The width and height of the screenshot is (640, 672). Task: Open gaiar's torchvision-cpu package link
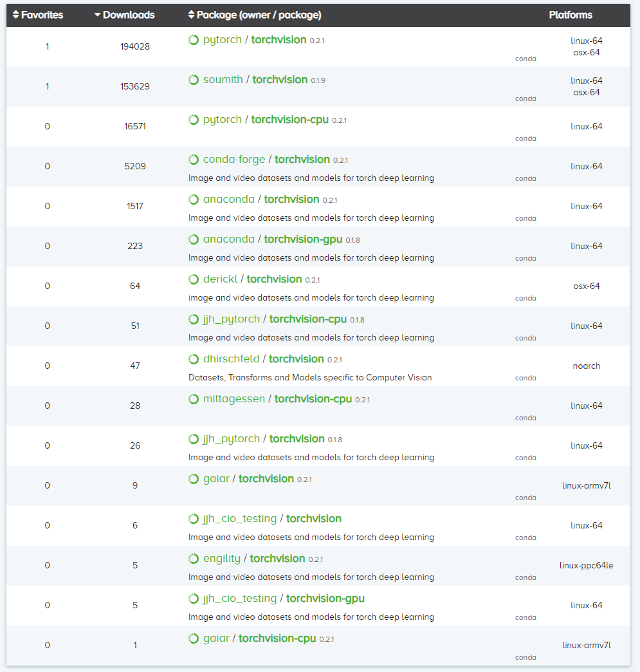(x=277, y=639)
